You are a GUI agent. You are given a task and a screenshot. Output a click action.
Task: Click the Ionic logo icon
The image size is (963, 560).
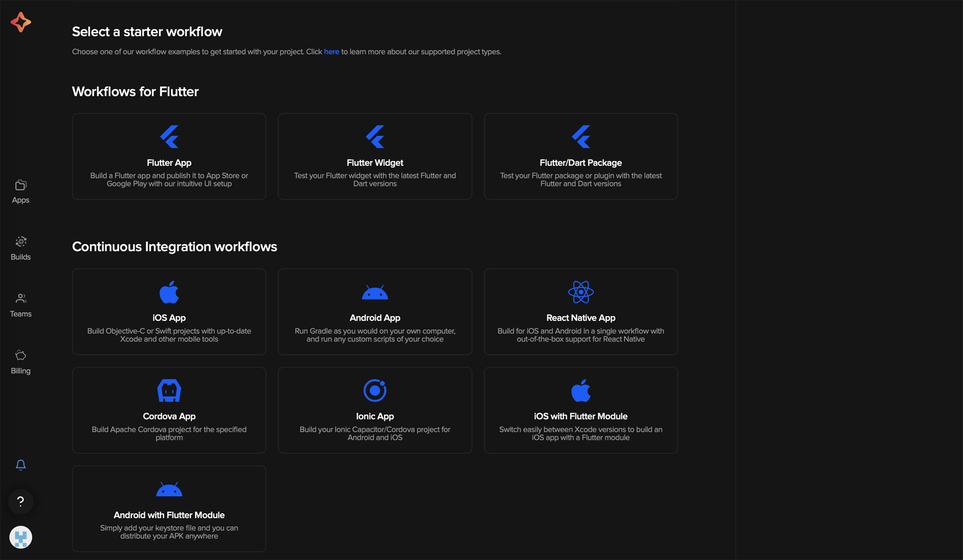(x=375, y=390)
